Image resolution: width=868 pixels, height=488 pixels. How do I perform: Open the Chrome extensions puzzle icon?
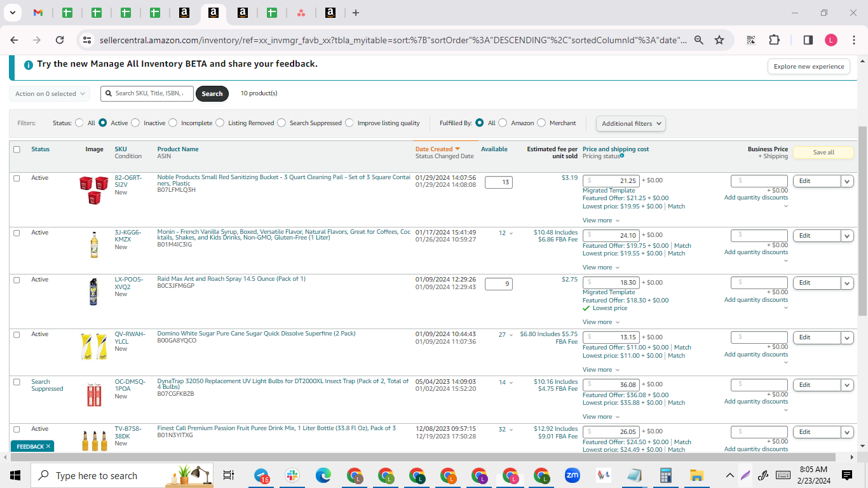click(x=774, y=40)
